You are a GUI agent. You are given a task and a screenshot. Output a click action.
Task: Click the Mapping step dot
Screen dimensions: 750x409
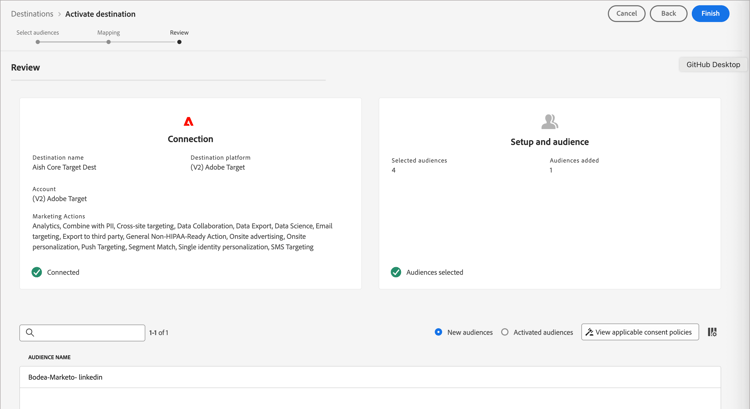point(109,42)
